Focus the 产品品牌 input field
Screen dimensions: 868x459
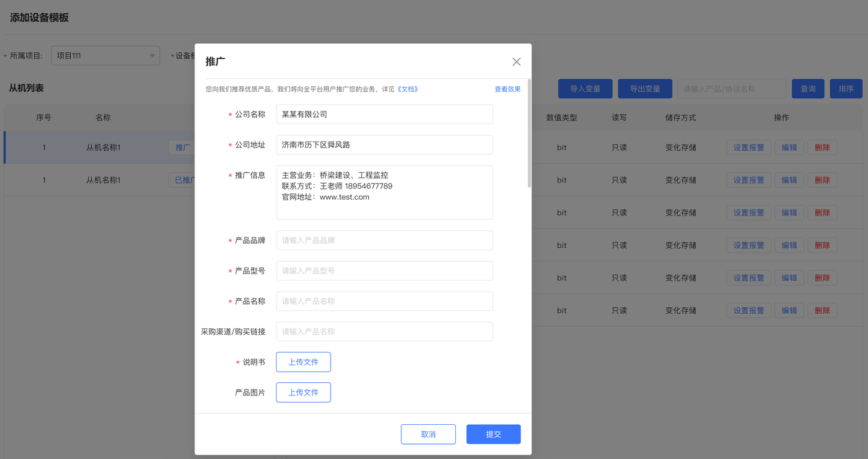(385, 240)
